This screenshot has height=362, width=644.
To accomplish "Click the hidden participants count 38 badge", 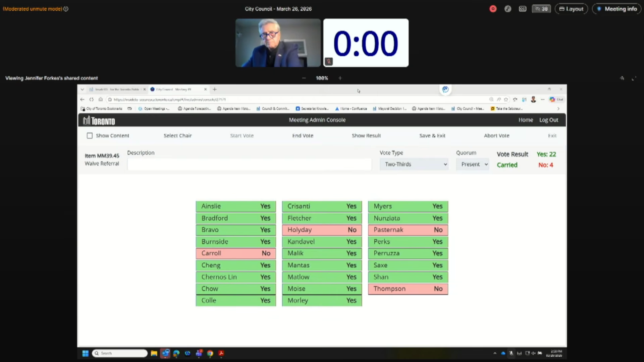I will (541, 9).
